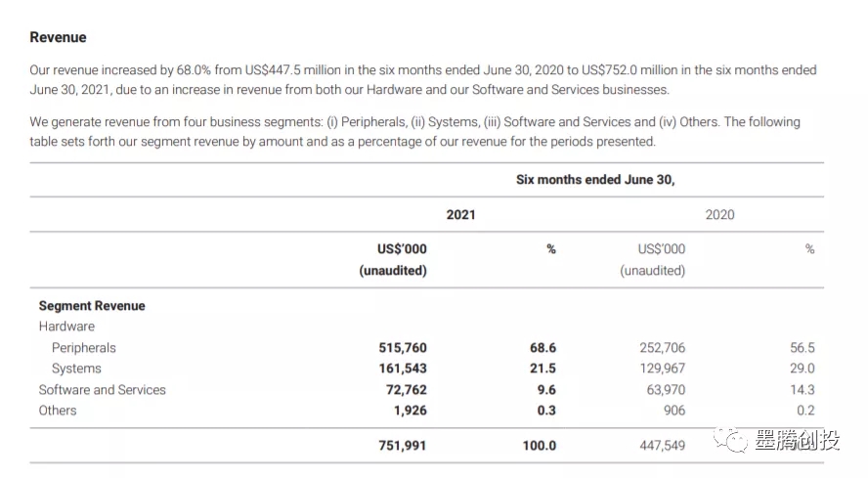Image resolution: width=868 pixels, height=478 pixels.
Task: Click the 2020 column header
Action: click(x=719, y=214)
